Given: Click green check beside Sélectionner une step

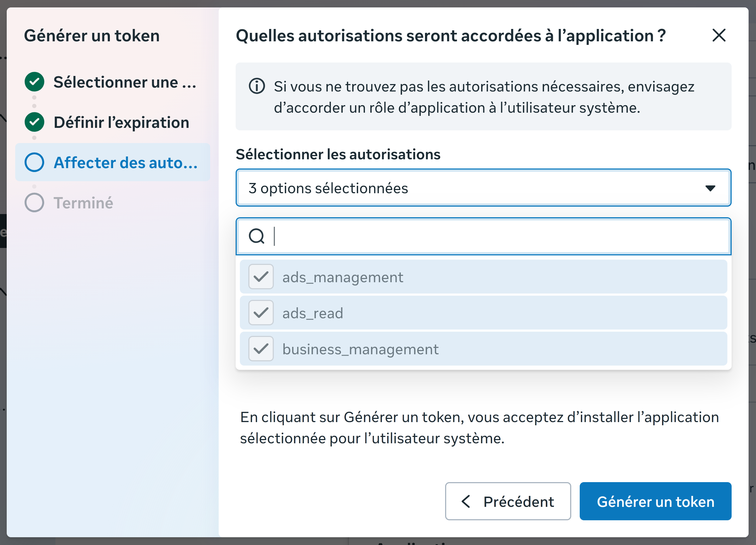Looking at the screenshot, I should coord(34,82).
